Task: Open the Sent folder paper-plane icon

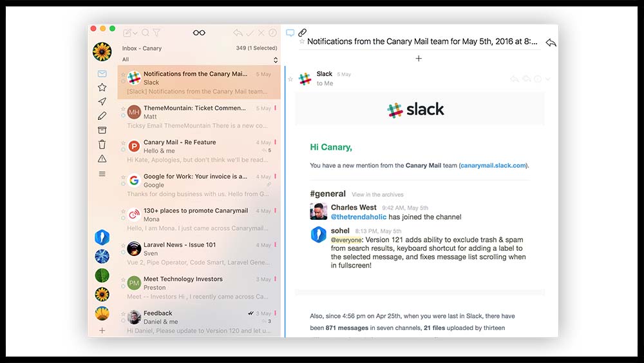Action: pyautogui.click(x=102, y=102)
